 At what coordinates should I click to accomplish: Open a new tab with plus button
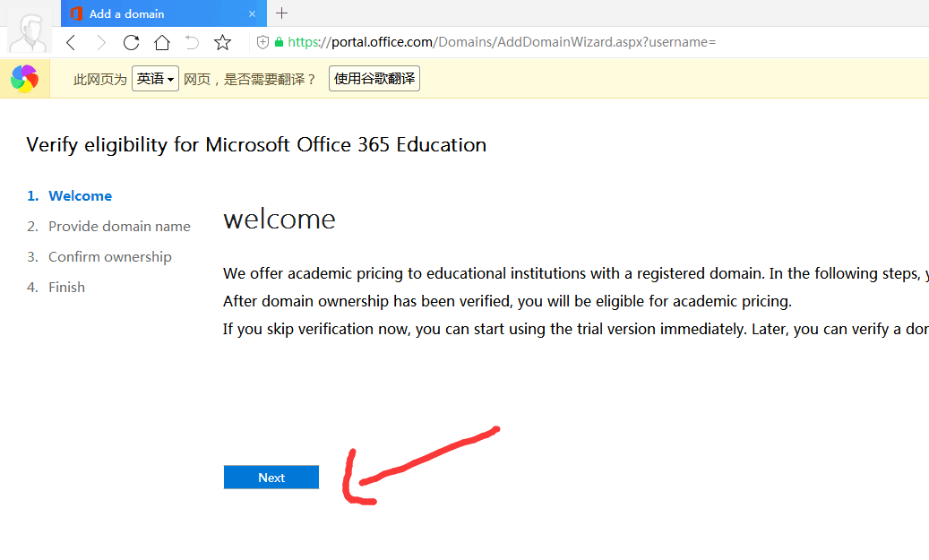coord(282,13)
